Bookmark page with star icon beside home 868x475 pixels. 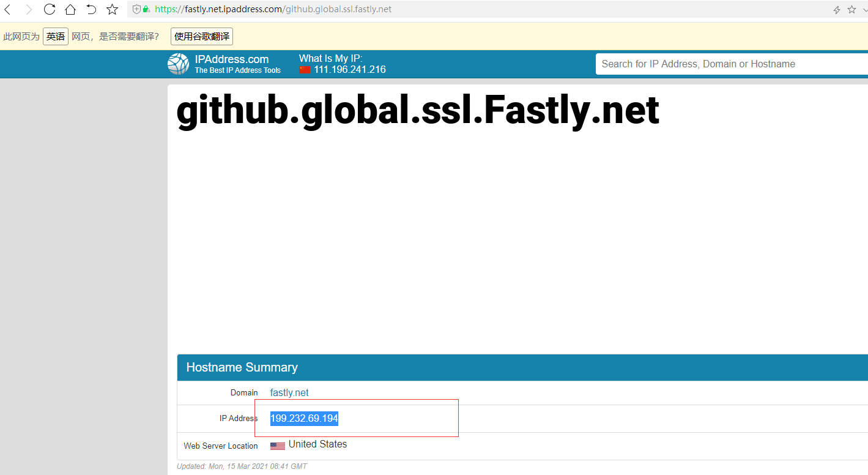112,9
